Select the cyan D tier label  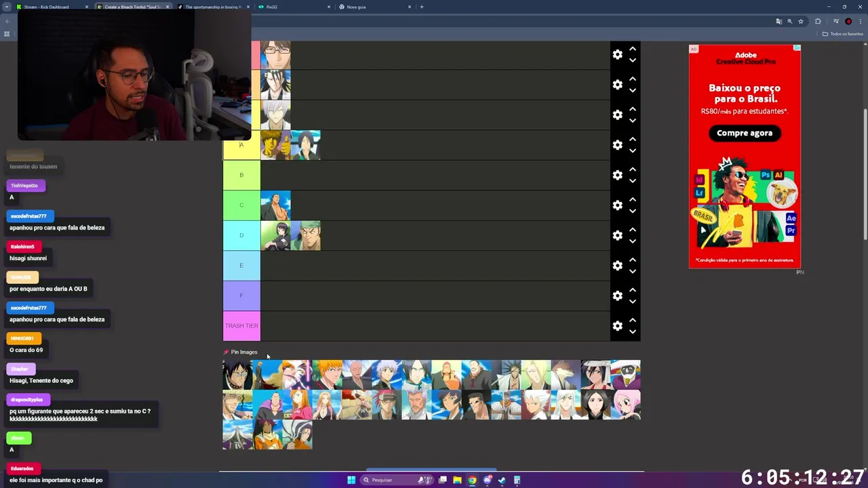(x=241, y=235)
